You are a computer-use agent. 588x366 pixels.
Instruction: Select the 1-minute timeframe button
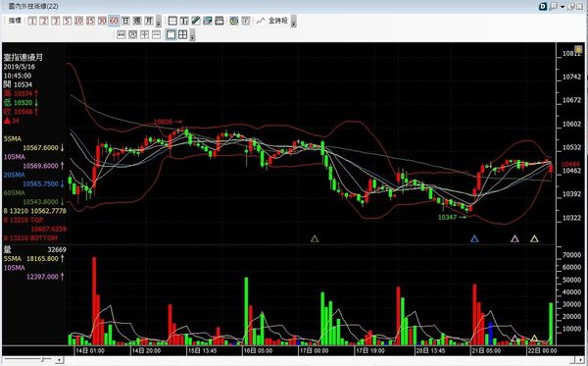coord(32,21)
